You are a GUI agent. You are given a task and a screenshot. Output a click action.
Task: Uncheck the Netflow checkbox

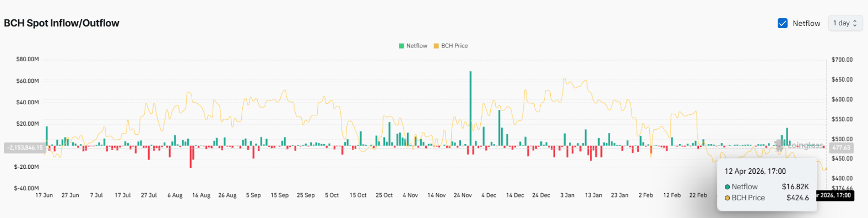[782, 23]
